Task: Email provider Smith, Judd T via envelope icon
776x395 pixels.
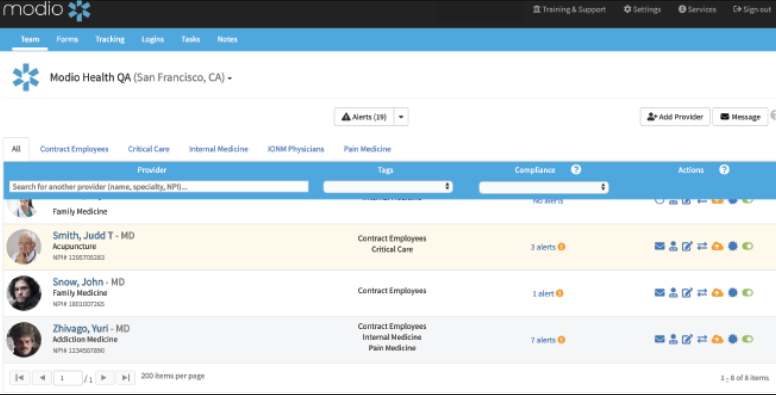Action: click(659, 246)
